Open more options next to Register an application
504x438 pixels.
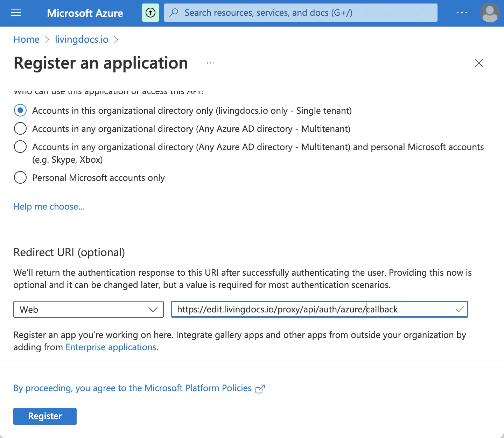pos(211,63)
